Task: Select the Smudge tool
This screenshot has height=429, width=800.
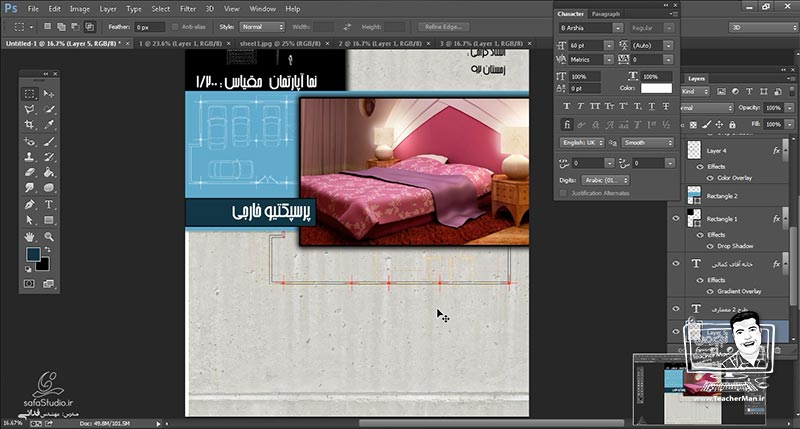Action: point(30,188)
